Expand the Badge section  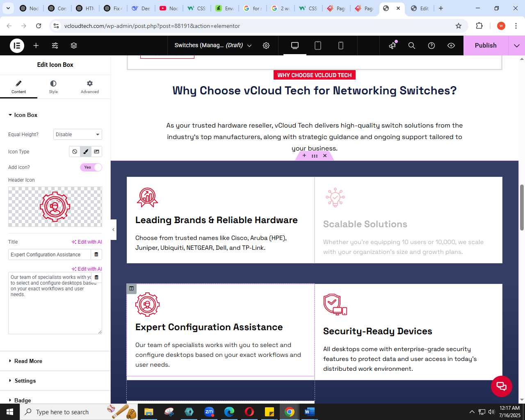point(20,400)
